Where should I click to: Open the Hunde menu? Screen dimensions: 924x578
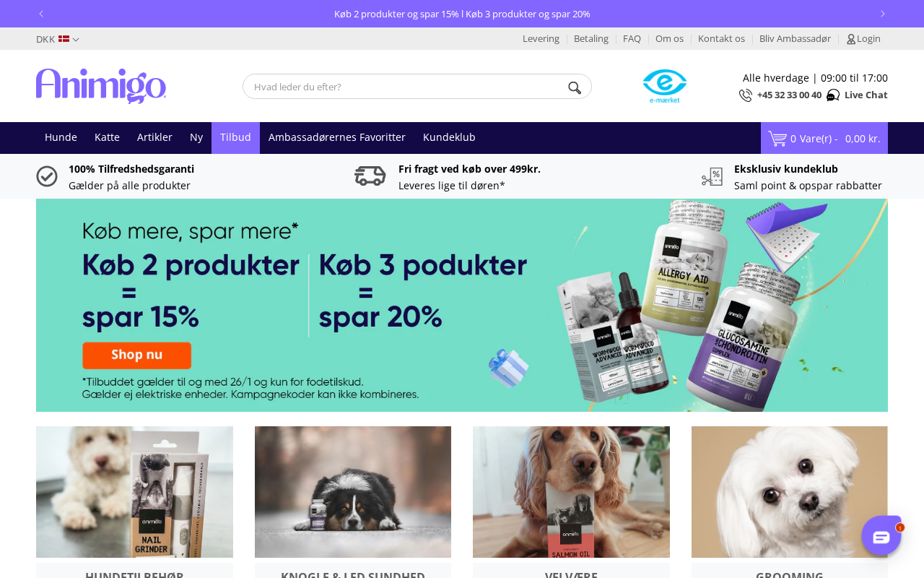tap(61, 137)
